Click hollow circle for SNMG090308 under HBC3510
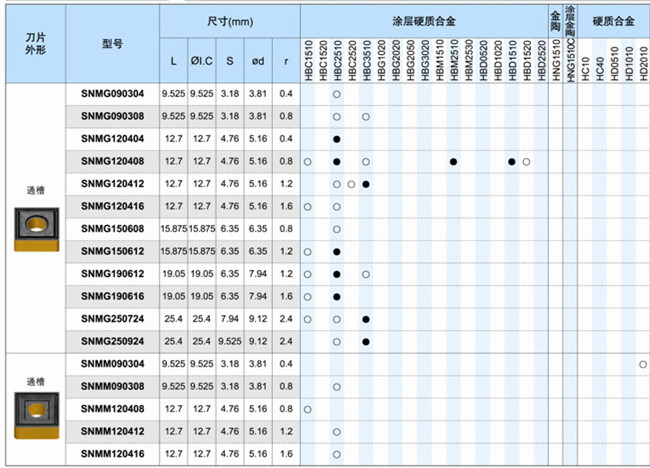The image size is (650, 468). tap(366, 117)
